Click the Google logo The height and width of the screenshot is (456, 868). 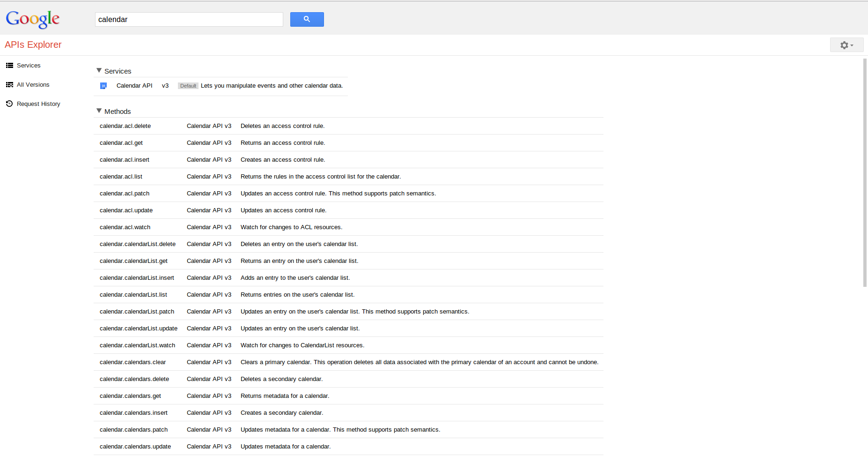point(33,19)
